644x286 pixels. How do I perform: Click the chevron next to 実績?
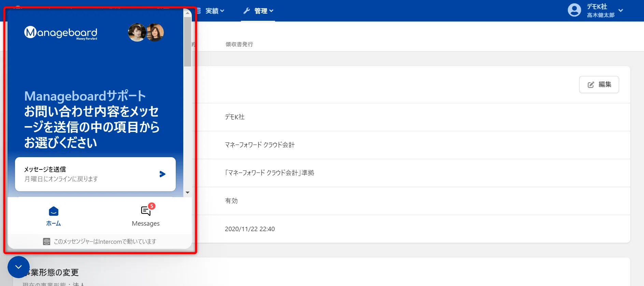222,11
